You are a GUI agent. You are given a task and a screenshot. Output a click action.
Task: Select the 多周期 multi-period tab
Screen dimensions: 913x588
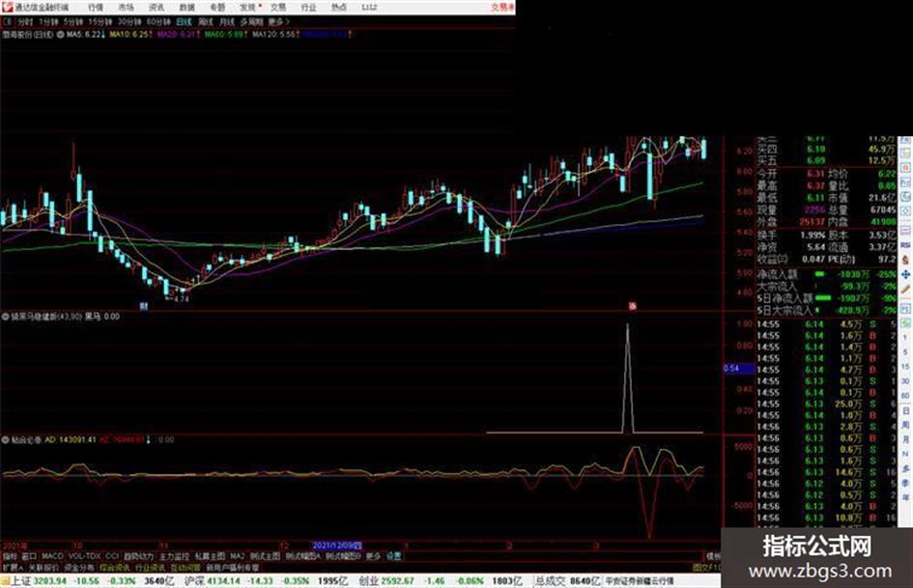click(x=251, y=21)
